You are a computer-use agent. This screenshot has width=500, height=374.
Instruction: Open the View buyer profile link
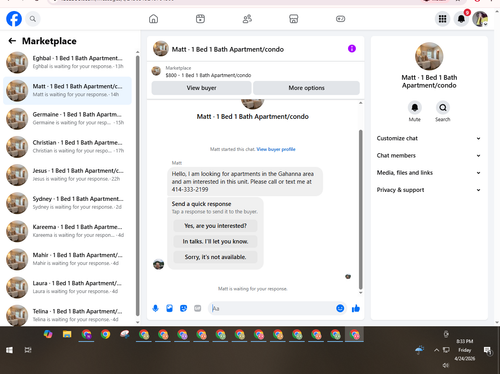coord(276,149)
